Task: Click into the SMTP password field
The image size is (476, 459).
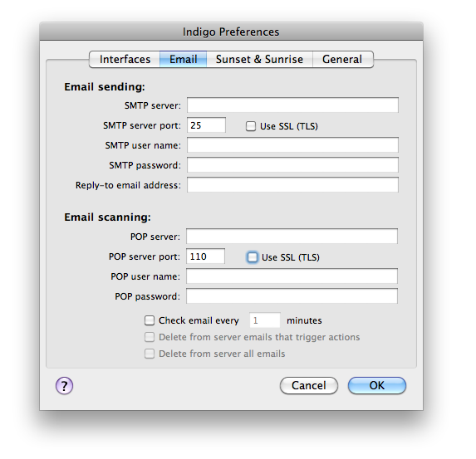Action: point(292,164)
